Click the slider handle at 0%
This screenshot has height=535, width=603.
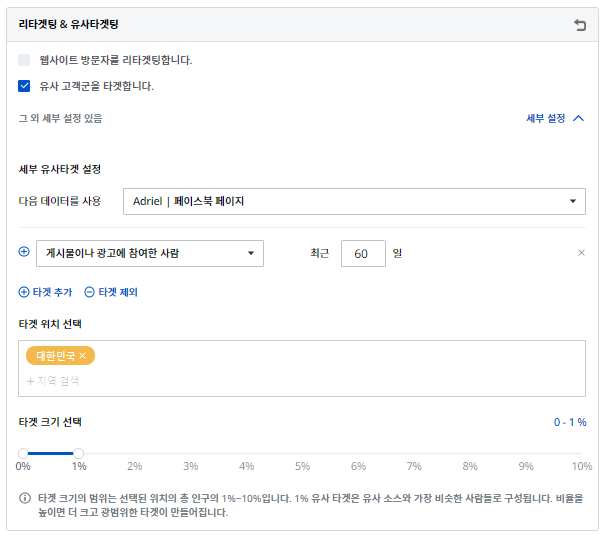[23, 453]
